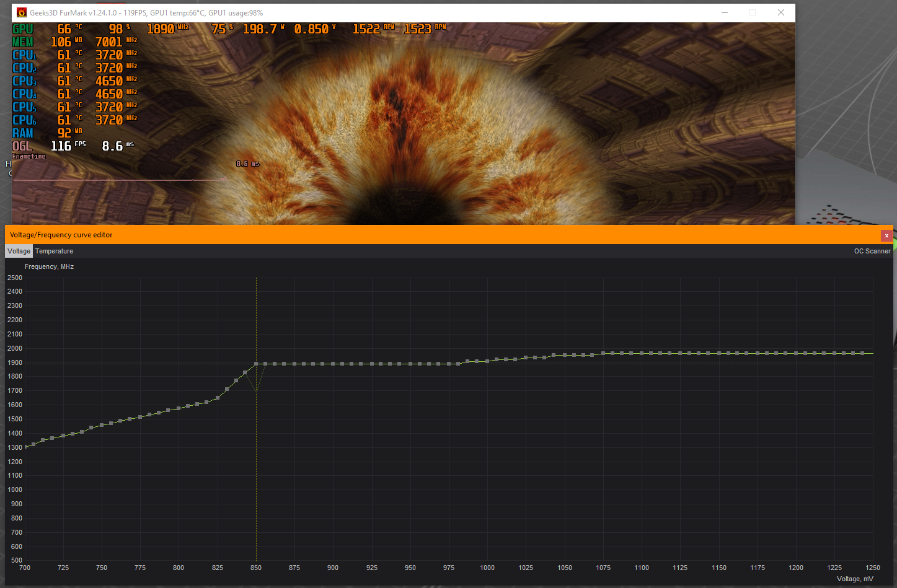
Task: Close the FurMark window
Action: [781, 12]
